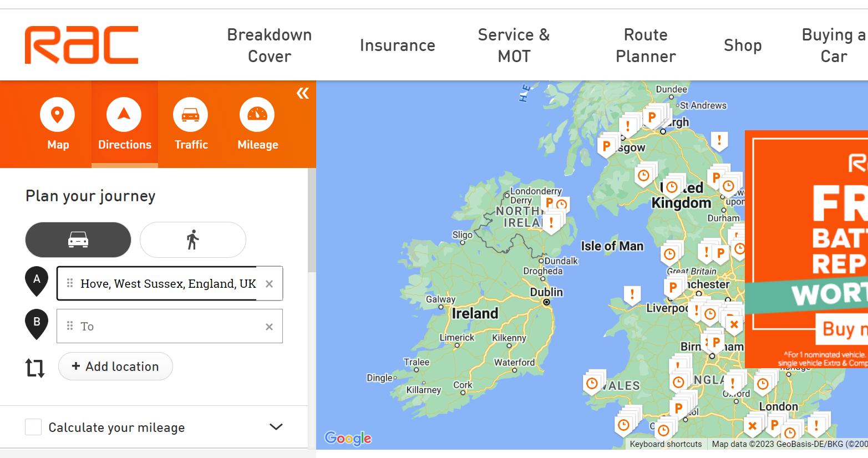
Task: Click the RAC logo
Action: click(x=82, y=45)
